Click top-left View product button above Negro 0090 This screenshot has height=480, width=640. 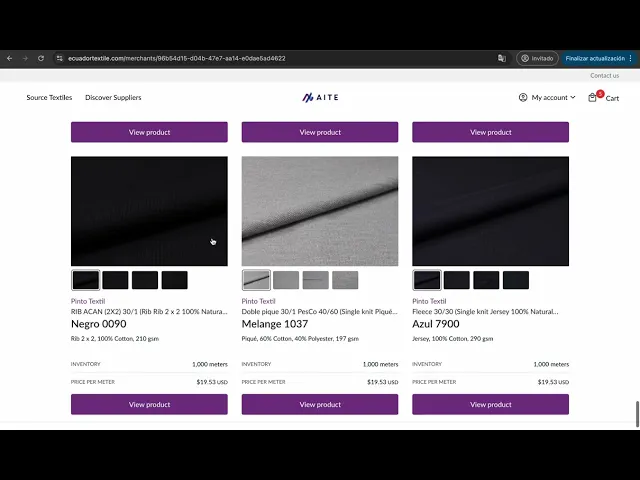(x=149, y=132)
